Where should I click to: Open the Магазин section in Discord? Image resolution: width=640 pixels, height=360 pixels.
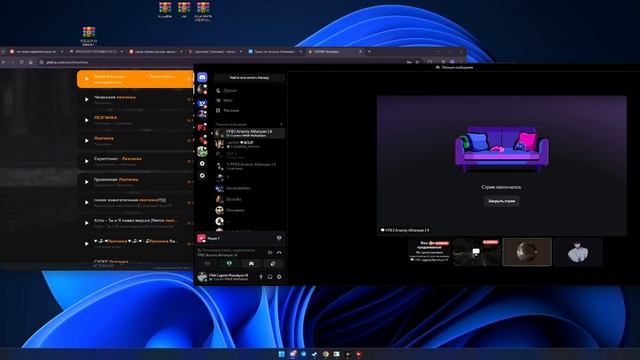[249, 111]
